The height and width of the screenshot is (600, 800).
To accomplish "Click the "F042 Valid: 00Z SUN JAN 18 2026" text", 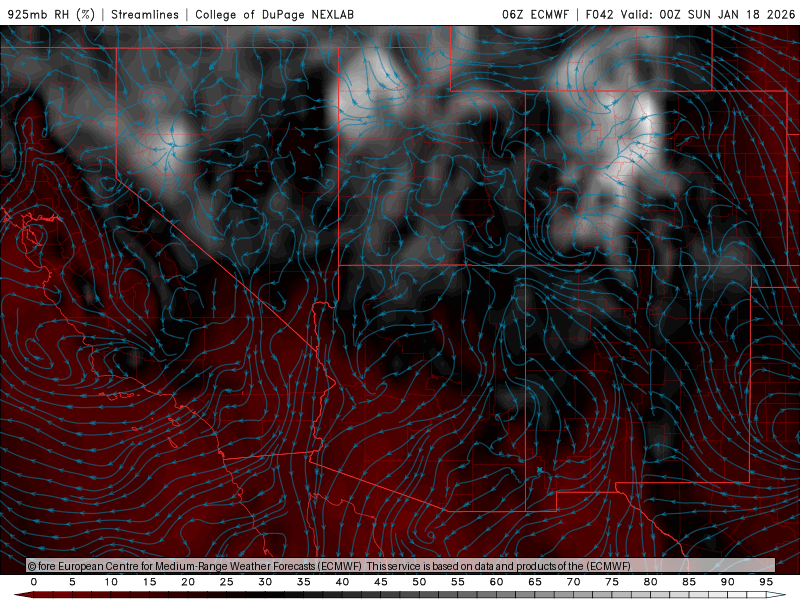I will tap(690, 15).
